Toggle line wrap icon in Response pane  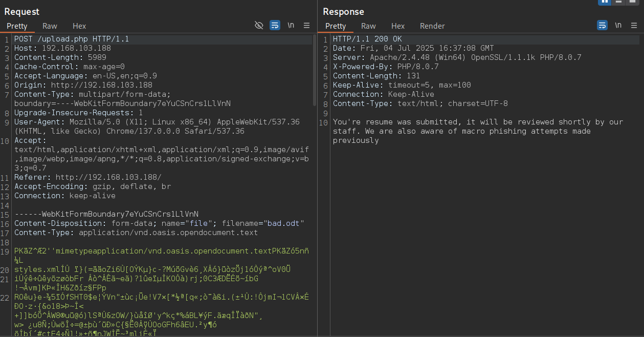pyautogui.click(x=602, y=25)
